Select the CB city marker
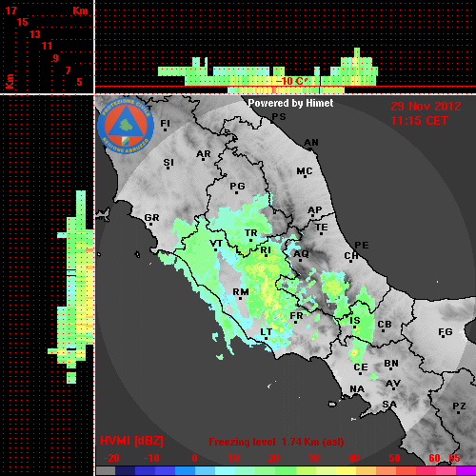 (x=384, y=330)
